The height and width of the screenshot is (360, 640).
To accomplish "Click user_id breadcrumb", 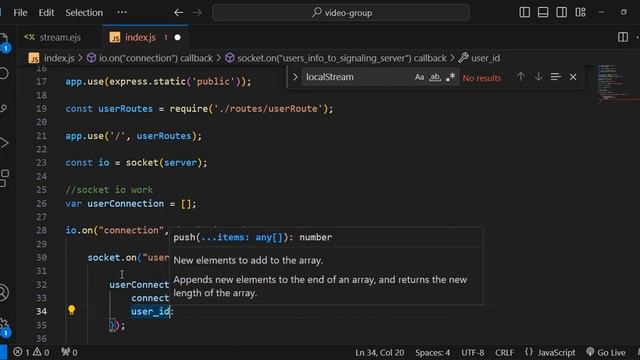I will coord(479,58).
